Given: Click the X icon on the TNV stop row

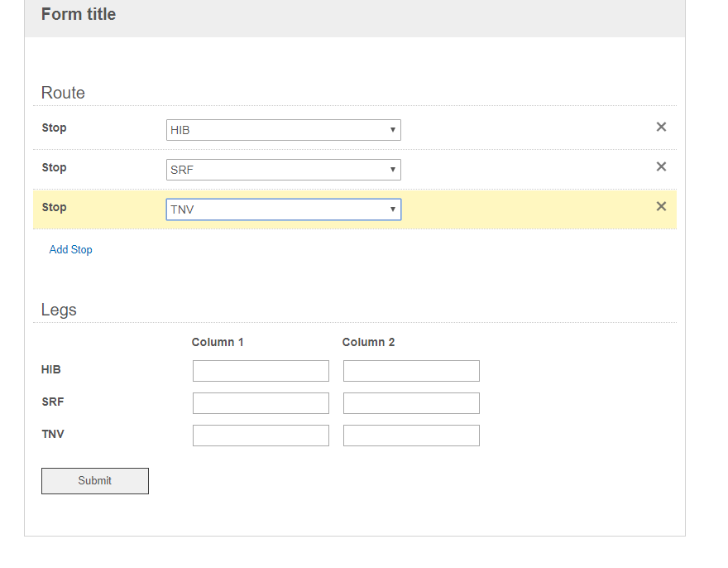Looking at the screenshot, I should point(661,206).
